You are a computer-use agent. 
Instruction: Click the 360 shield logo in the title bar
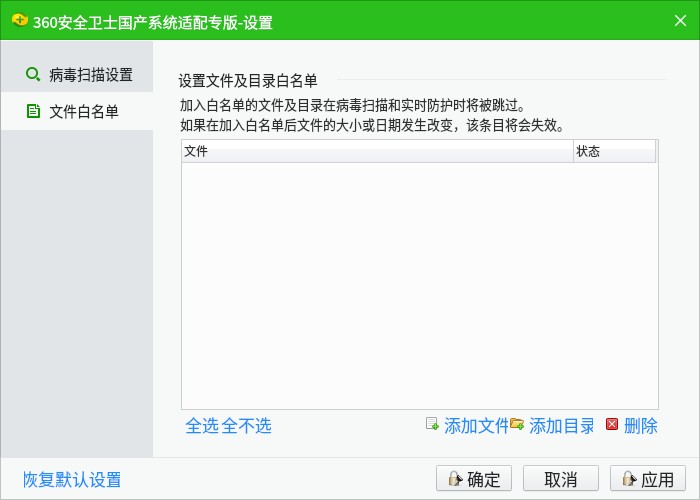point(20,21)
